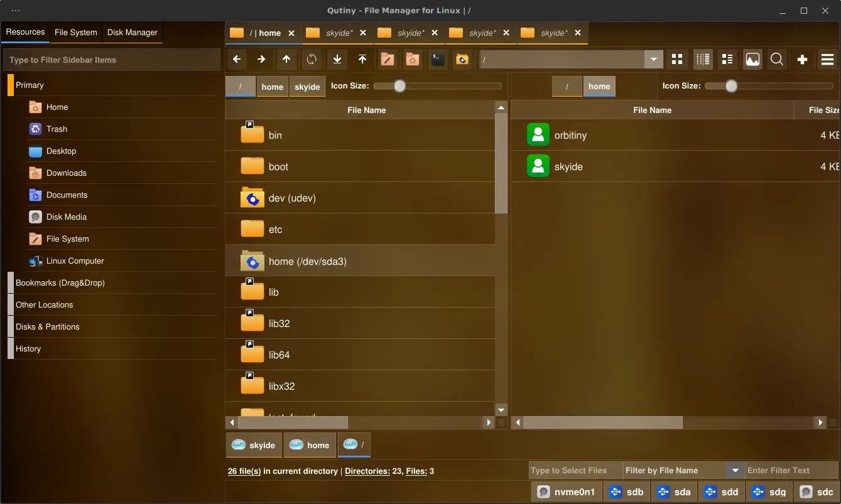This screenshot has height=504, width=841.
Task: Click the Type to Filter Sidebar Items field
Action: click(x=110, y=60)
